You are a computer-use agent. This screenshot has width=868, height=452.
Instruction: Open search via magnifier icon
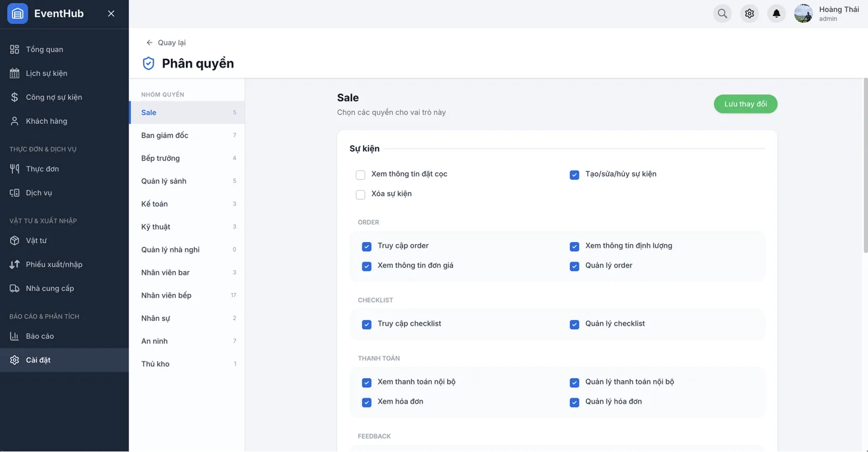722,14
